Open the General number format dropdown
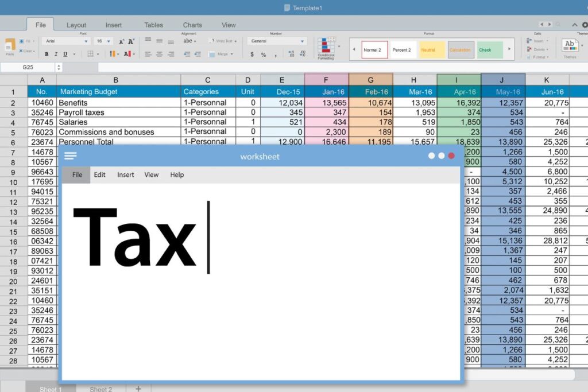The image size is (588, 392). click(277, 41)
